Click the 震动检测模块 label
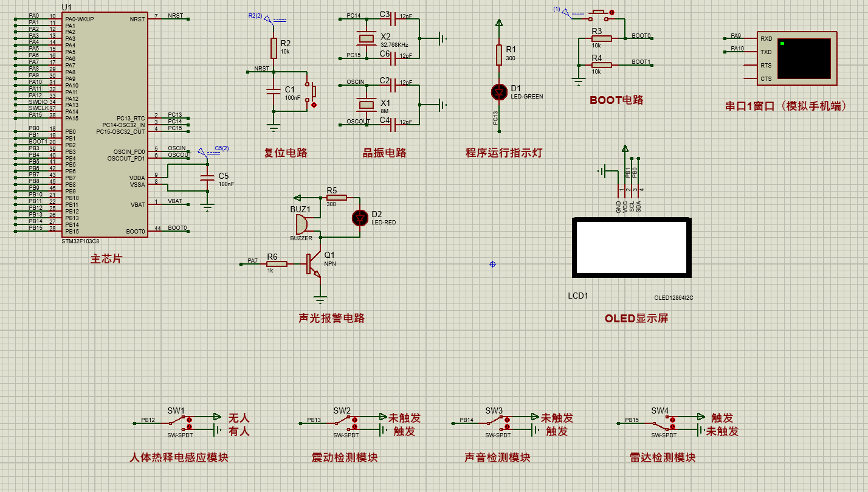 tap(345, 457)
